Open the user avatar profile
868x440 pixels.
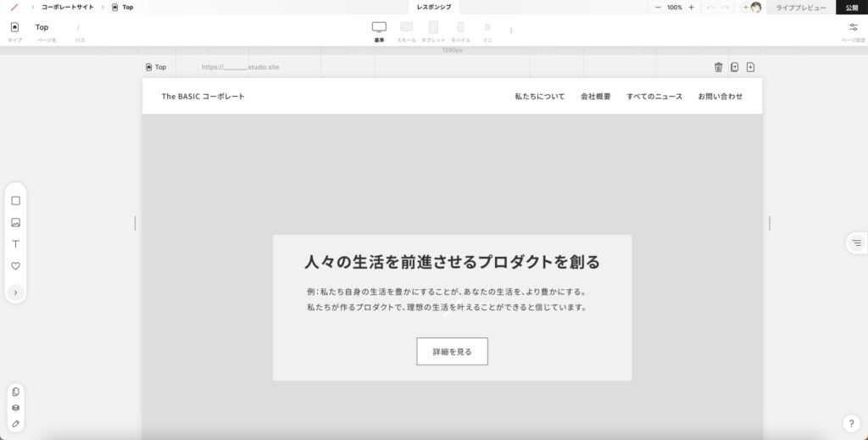point(756,7)
